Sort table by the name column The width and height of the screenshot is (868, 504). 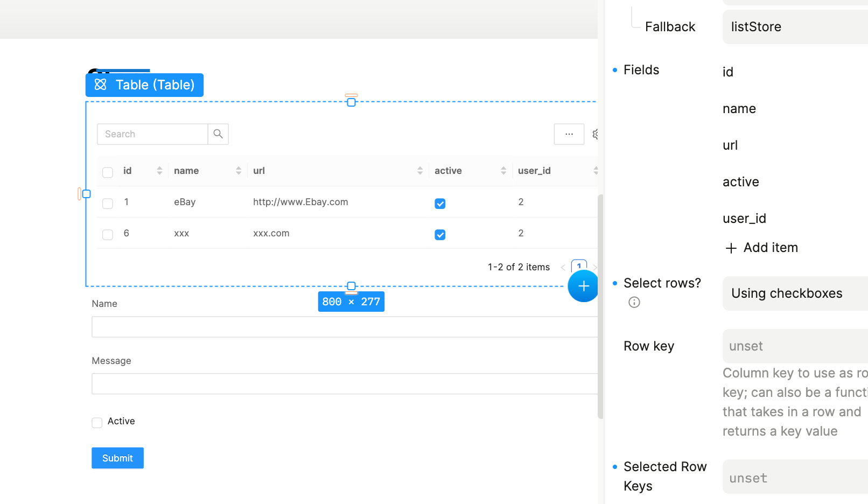point(239,171)
